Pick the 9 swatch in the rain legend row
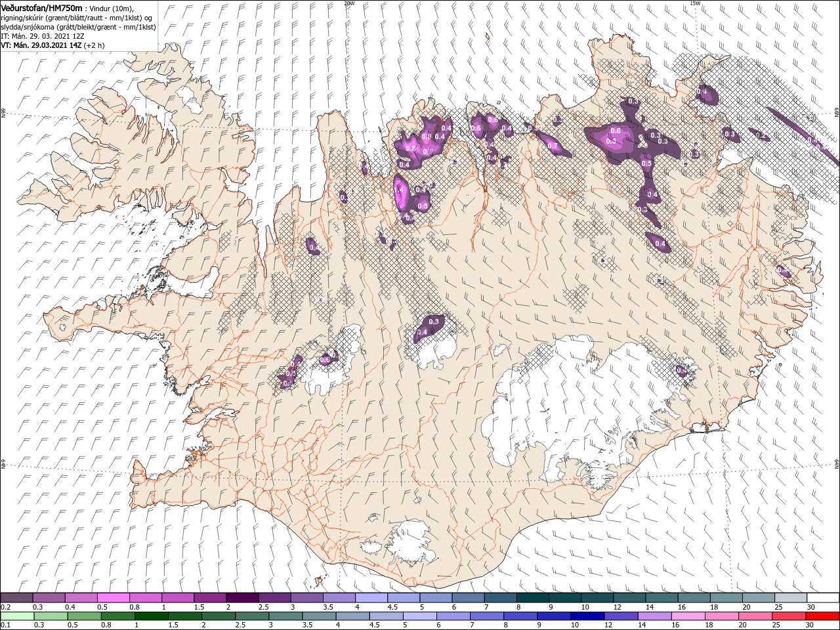The image size is (840, 630). [553, 616]
